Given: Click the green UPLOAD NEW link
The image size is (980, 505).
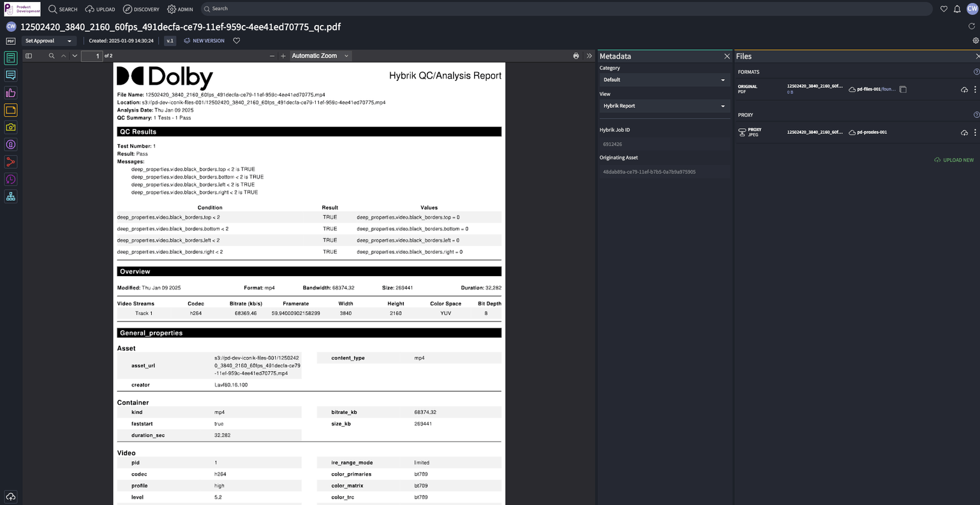Looking at the screenshot, I should 954,160.
